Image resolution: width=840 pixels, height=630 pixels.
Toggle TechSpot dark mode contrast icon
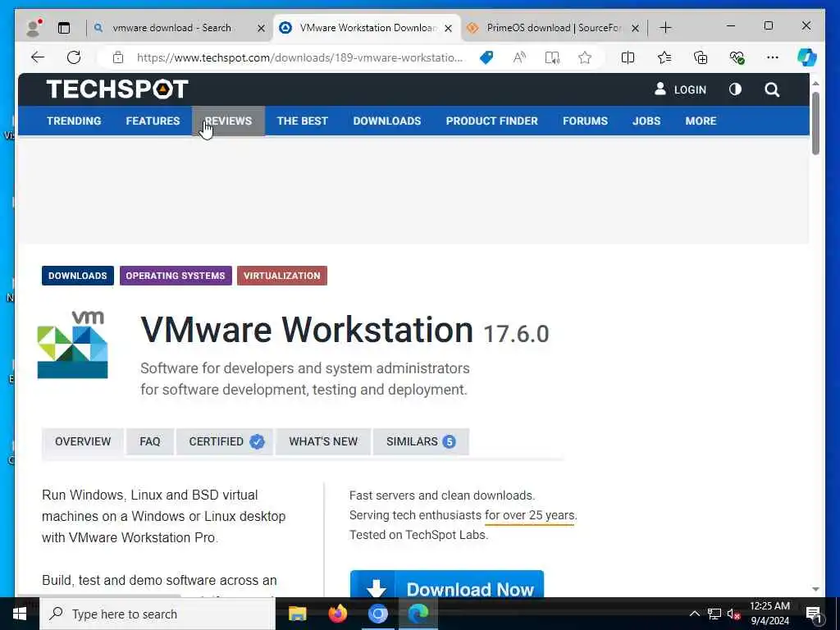736,89
